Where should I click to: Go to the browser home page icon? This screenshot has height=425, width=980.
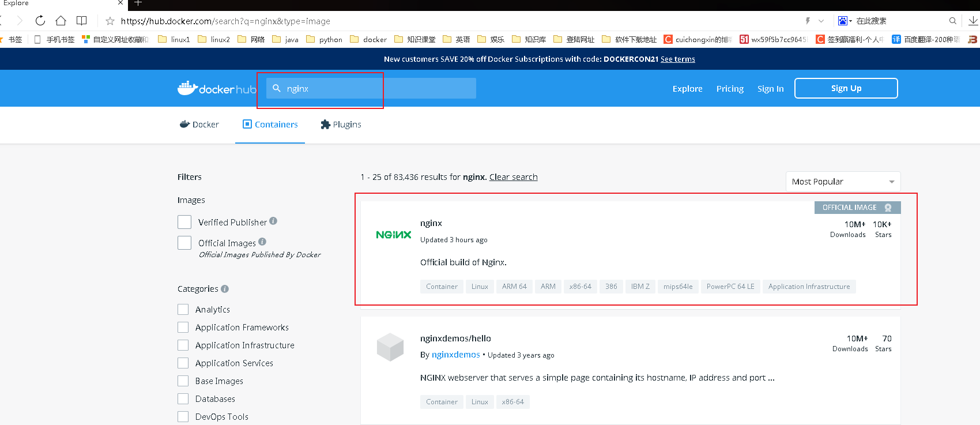[x=61, y=21]
